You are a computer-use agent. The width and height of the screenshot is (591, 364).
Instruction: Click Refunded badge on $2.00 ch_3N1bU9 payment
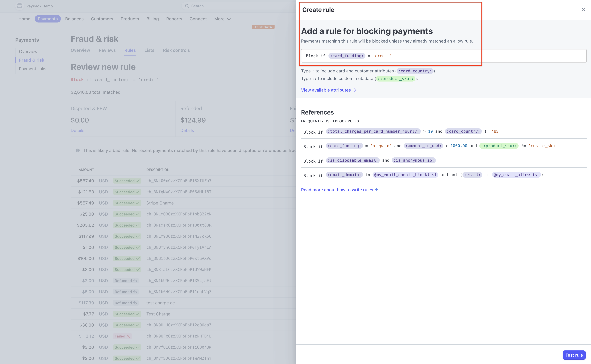126,281
